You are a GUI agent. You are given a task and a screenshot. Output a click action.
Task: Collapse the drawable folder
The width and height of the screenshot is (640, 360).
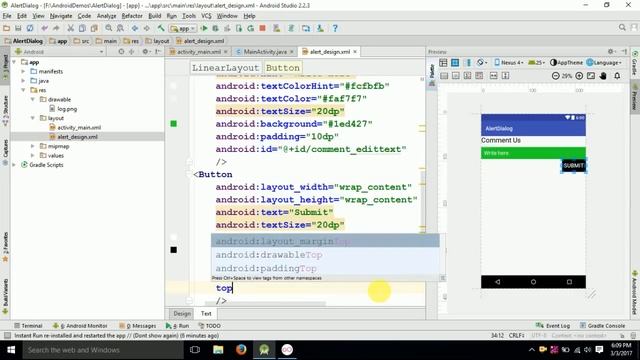(33, 100)
